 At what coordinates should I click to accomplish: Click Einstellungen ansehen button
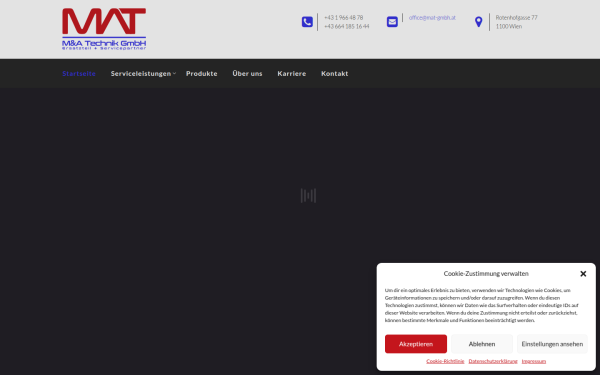(x=552, y=344)
